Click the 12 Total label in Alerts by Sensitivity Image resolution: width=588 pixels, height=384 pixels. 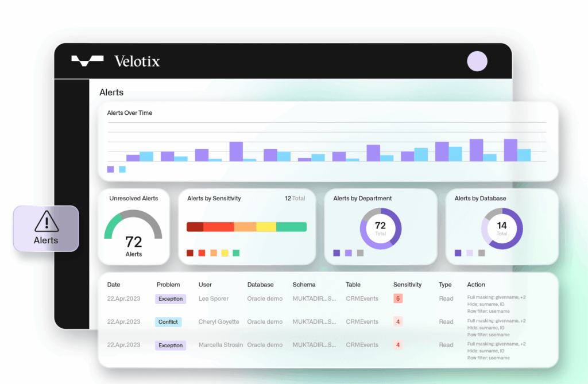coord(295,199)
